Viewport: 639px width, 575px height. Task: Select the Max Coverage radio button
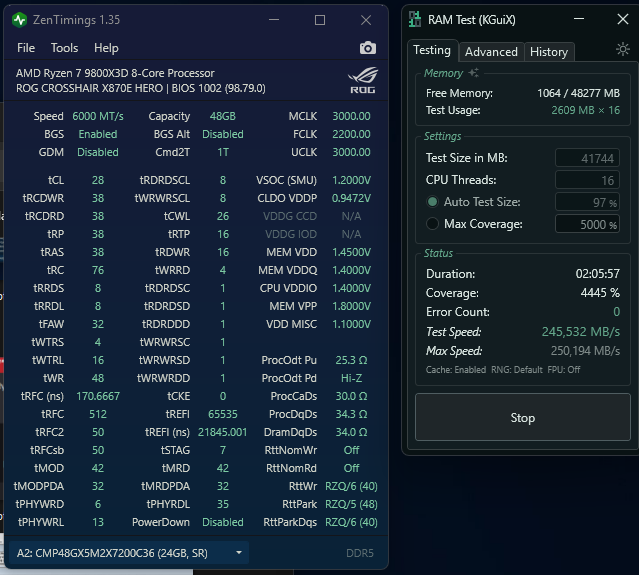click(432, 224)
